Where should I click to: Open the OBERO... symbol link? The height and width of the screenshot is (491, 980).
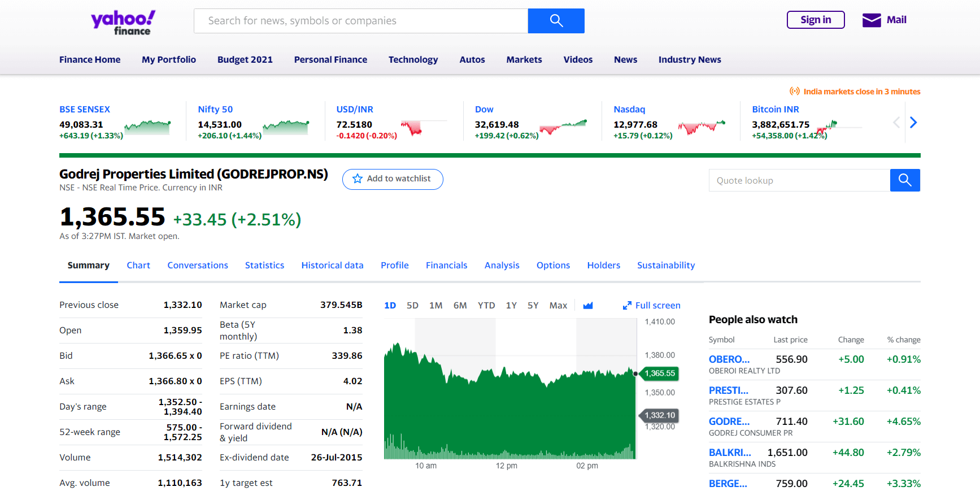[729, 359]
